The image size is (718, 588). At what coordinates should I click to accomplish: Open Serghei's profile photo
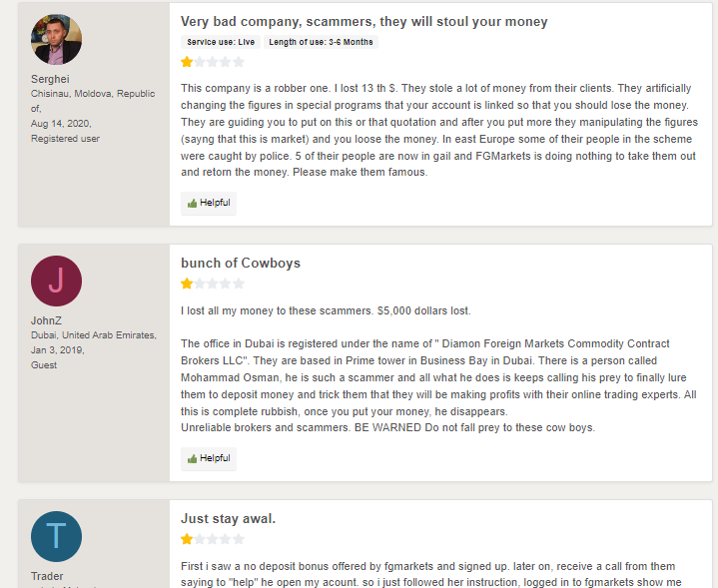pos(56,40)
